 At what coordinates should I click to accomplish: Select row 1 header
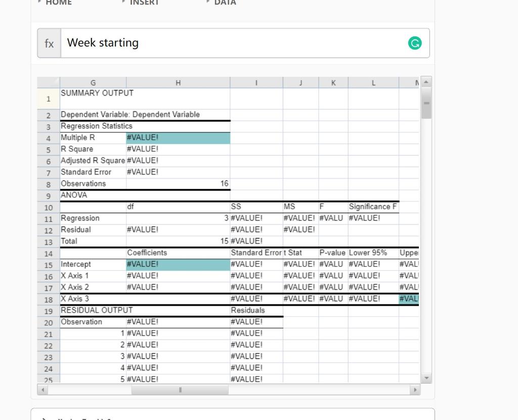(49, 99)
